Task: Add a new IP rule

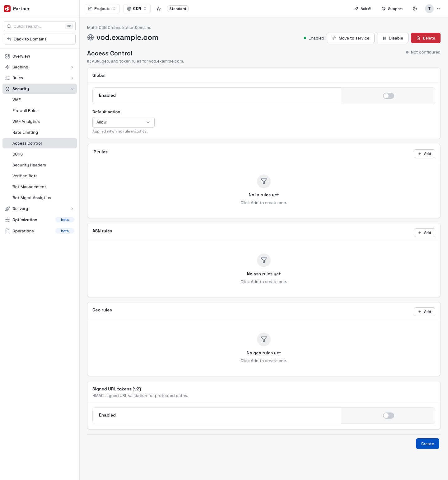Action: (x=424, y=154)
